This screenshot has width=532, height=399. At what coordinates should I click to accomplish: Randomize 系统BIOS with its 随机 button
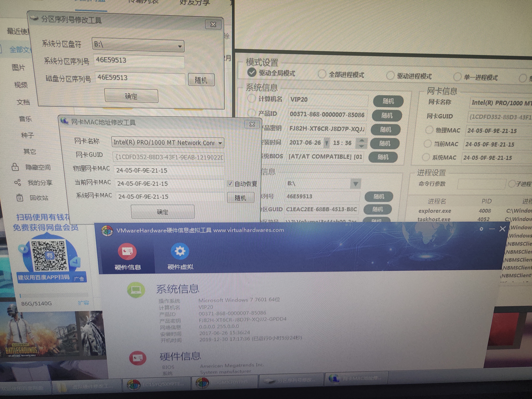(x=383, y=157)
